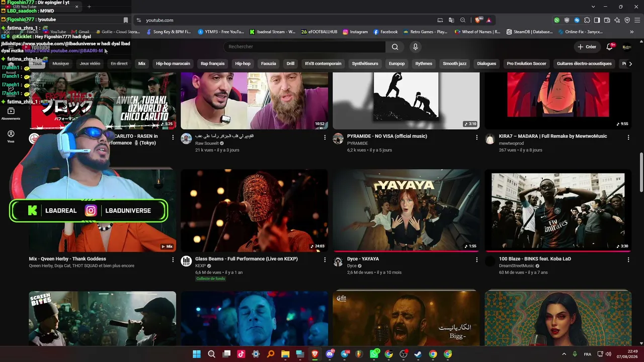The image size is (644, 362).
Task: Play the Glass Beams performance thumbnail
Action: click(x=255, y=210)
